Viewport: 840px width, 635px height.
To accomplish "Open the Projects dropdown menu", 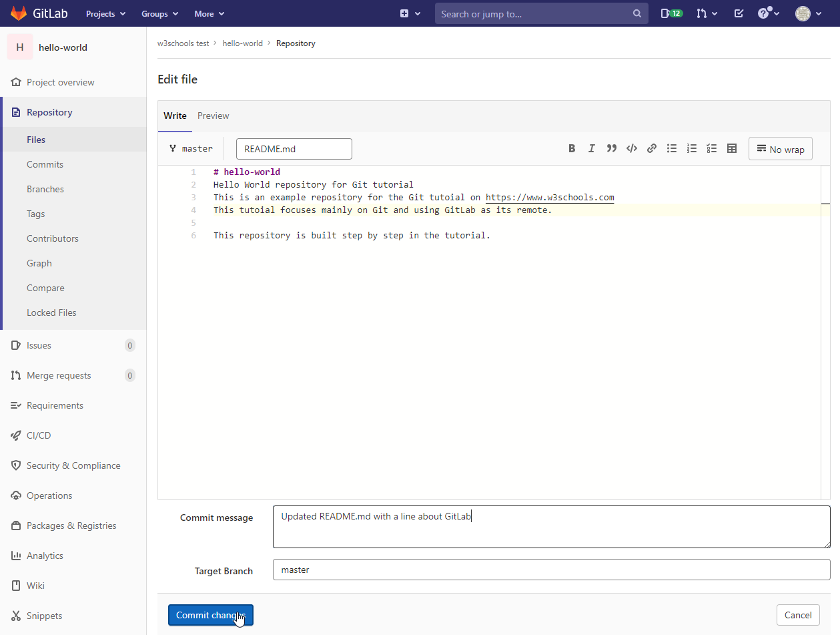I will [105, 13].
